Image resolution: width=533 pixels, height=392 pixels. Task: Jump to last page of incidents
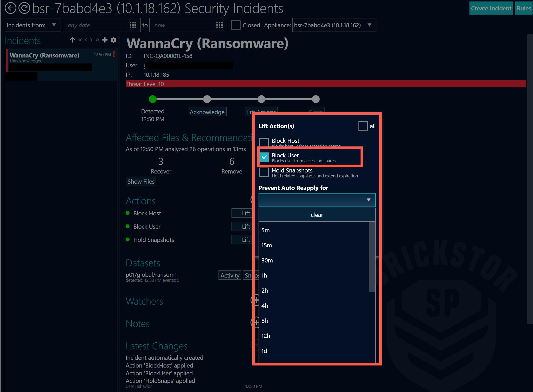point(97,40)
